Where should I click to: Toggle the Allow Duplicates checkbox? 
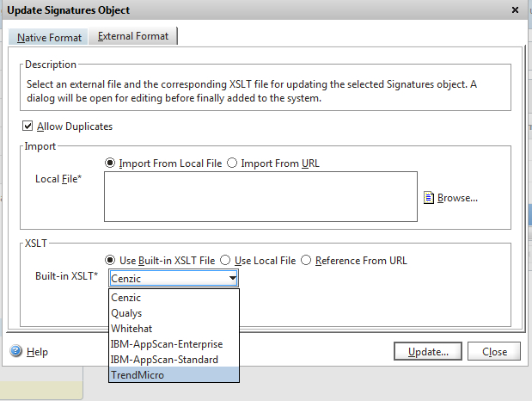(x=29, y=126)
